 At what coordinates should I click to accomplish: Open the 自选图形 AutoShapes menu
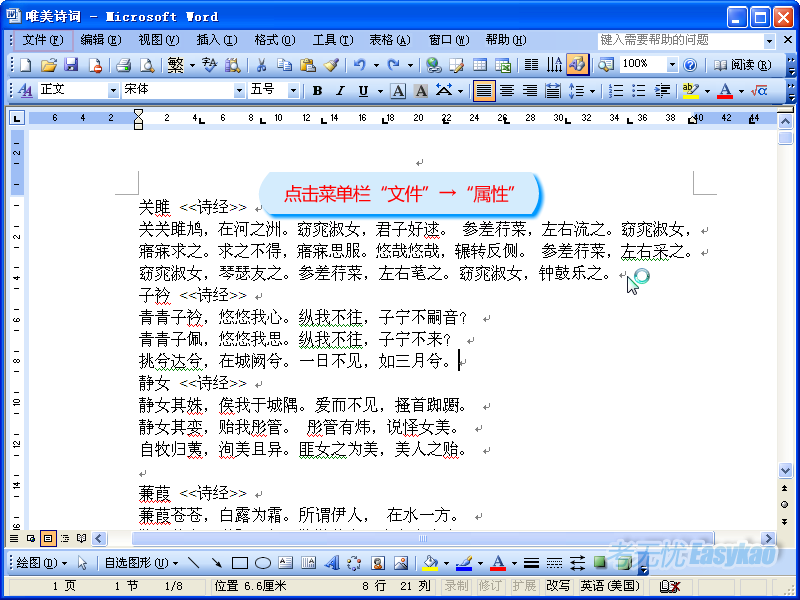point(141,563)
